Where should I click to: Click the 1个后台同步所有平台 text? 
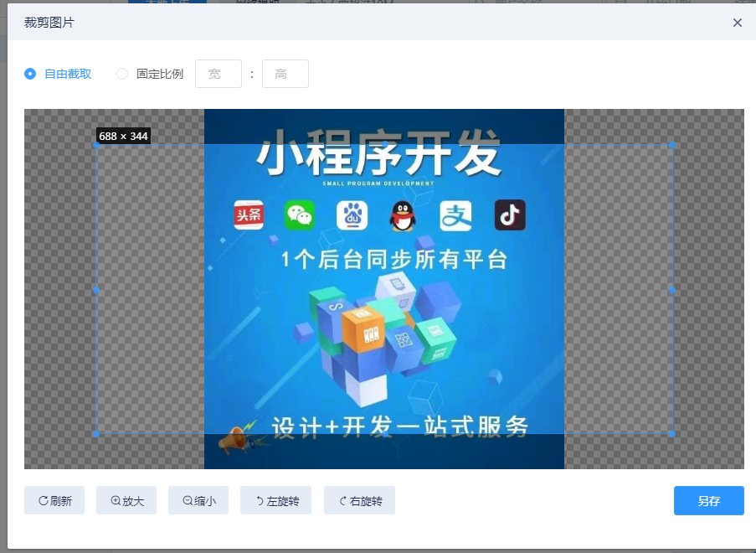click(x=394, y=259)
